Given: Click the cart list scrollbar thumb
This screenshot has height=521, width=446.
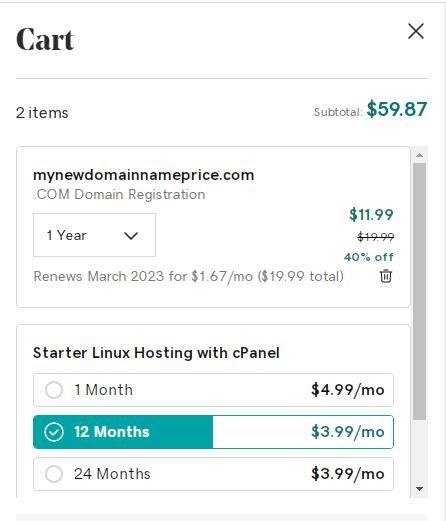Looking at the screenshot, I should click(420, 291).
